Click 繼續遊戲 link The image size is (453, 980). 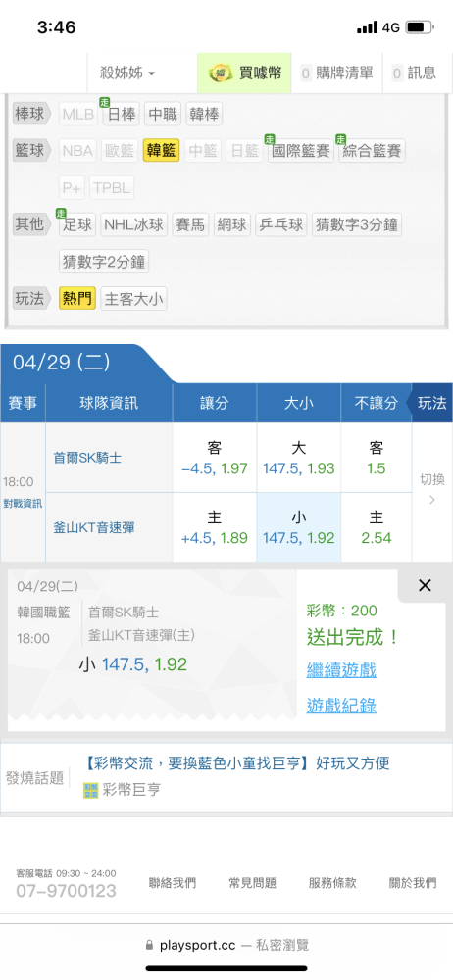tap(341, 671)
